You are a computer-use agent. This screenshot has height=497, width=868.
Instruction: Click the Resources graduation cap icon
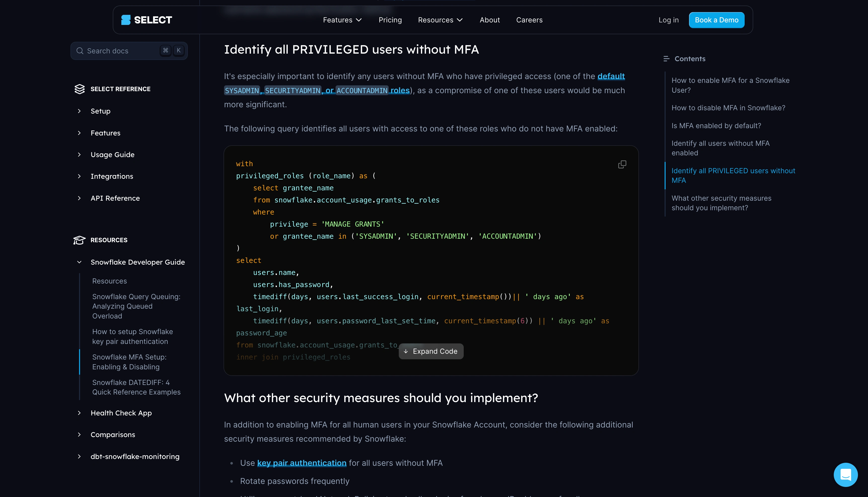79,240
